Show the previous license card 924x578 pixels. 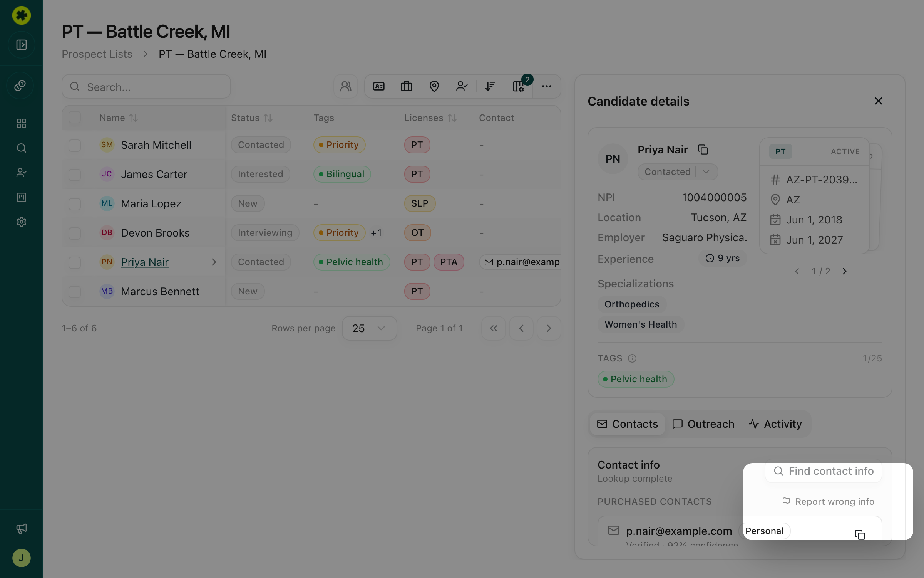click(x=797, y=271)
